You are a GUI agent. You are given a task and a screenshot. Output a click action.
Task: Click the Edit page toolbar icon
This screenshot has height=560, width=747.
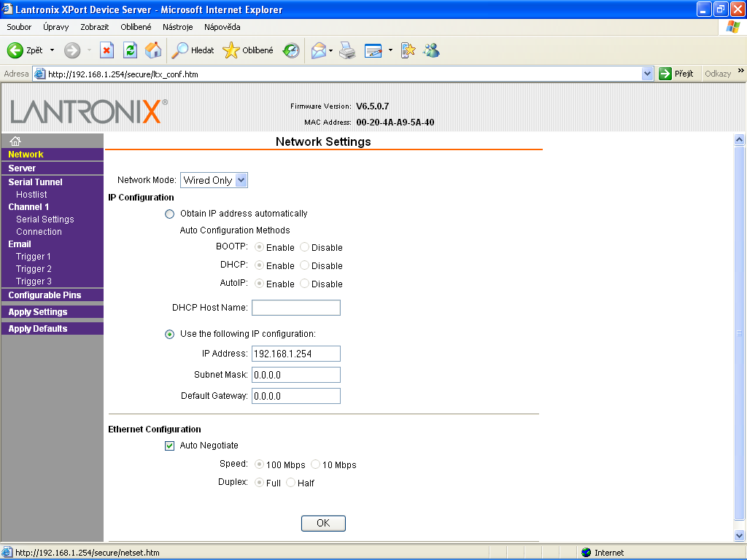(x=373, y=50)
